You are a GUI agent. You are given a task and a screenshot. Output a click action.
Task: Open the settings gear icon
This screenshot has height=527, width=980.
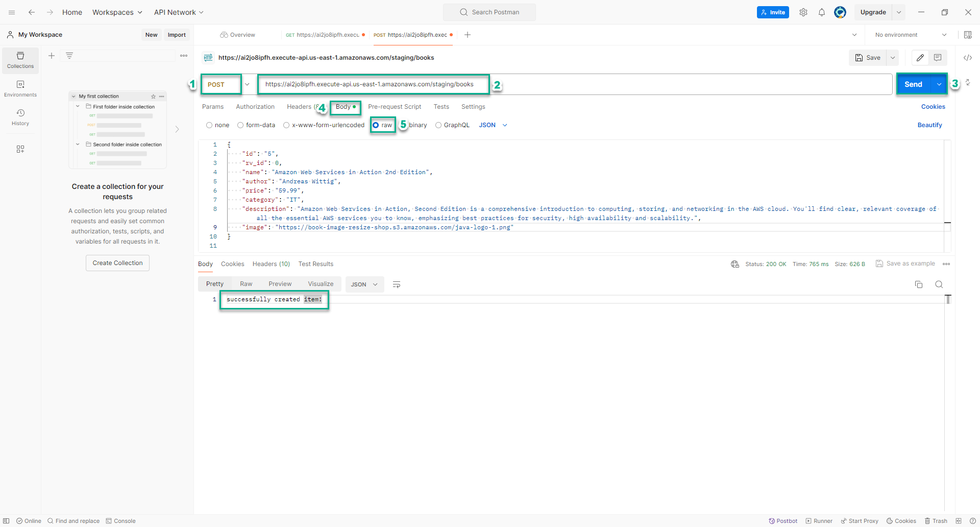(x=803, y=12)
